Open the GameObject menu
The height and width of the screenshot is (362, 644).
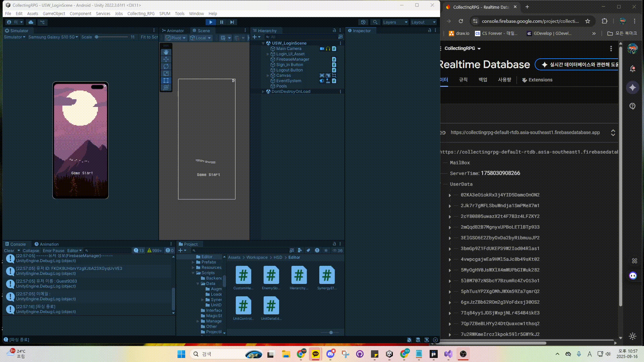coord(54,14)
